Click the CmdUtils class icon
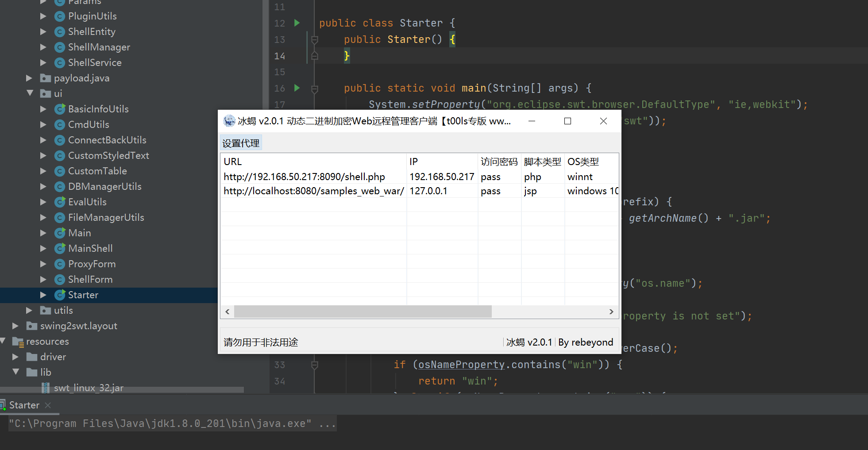The width and height of the screenshot is (868, 450). pyautogui.click(x=60, y=125)
